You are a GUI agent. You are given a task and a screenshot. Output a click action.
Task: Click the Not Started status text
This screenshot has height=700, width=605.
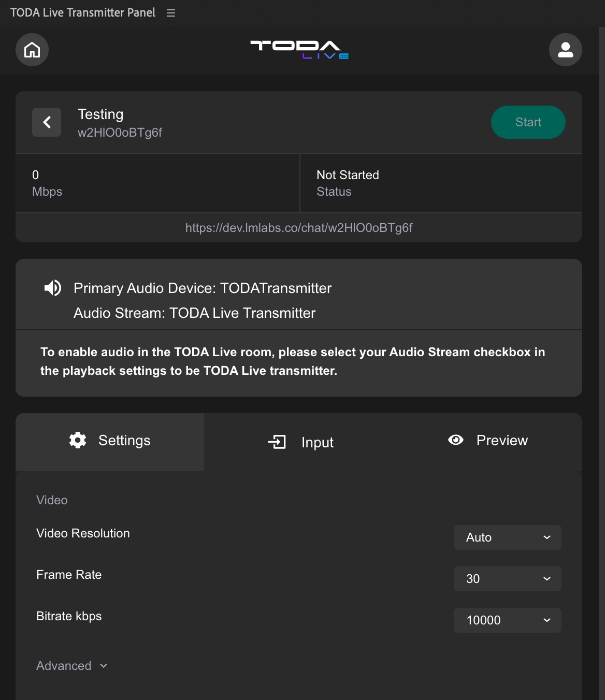point(348,175)
